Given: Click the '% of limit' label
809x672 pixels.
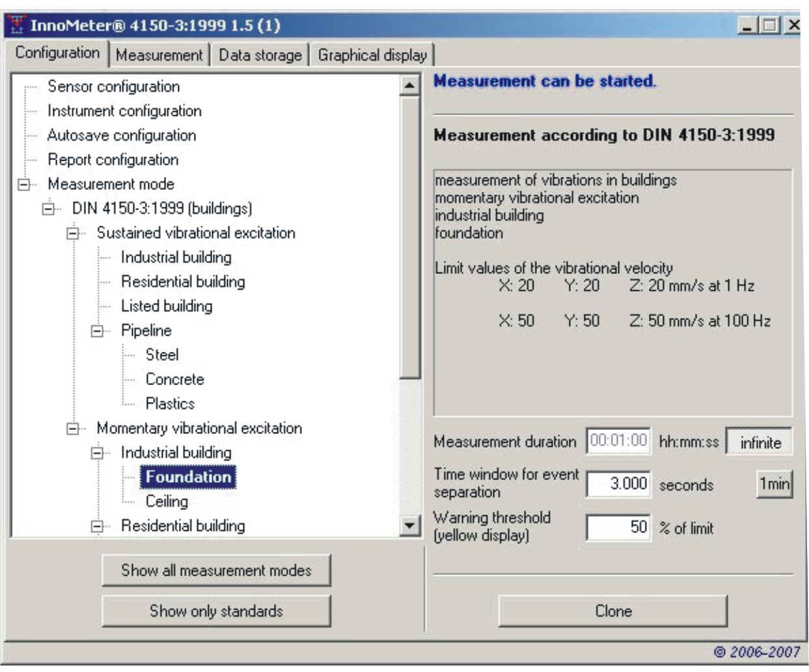Looking at the screenshot, I should tap(686, 528).
